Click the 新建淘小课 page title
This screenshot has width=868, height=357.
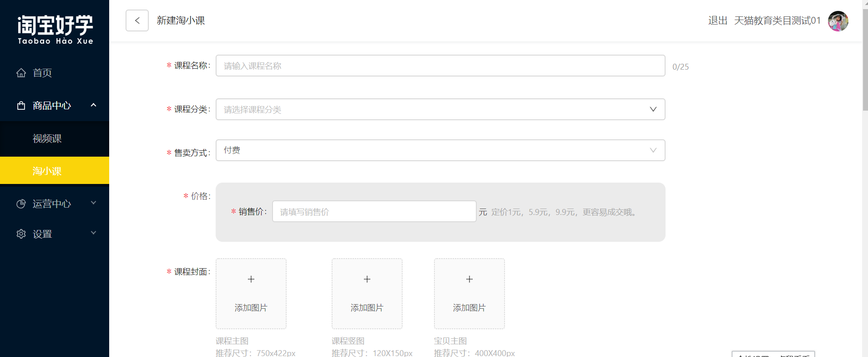181,20
